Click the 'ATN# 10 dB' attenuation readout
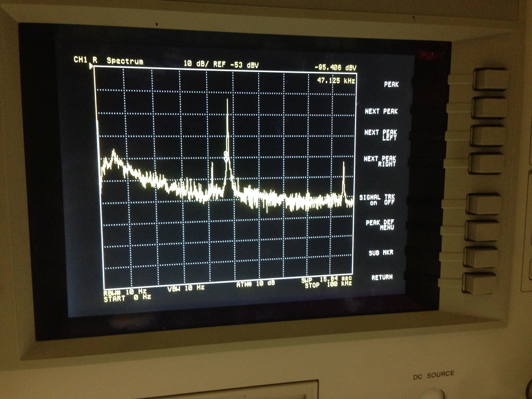Image resolution: width=532 pixels, height=399 pixels. pos(255,284)
